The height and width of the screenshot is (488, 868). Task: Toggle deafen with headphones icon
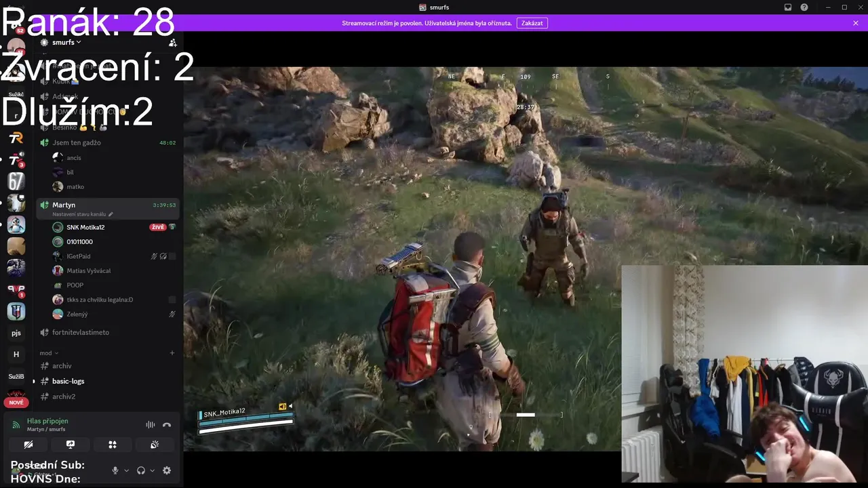tap(141, 470)
